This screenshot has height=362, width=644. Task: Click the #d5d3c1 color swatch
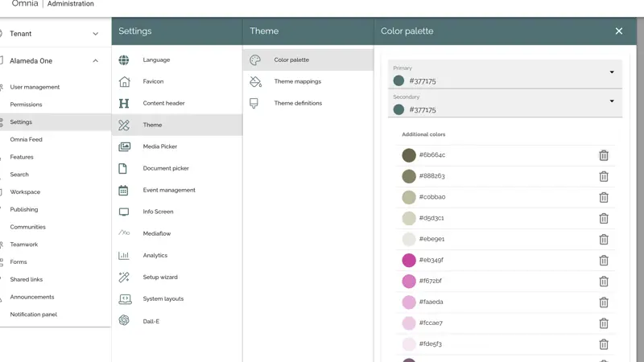[x=409, y=218]
